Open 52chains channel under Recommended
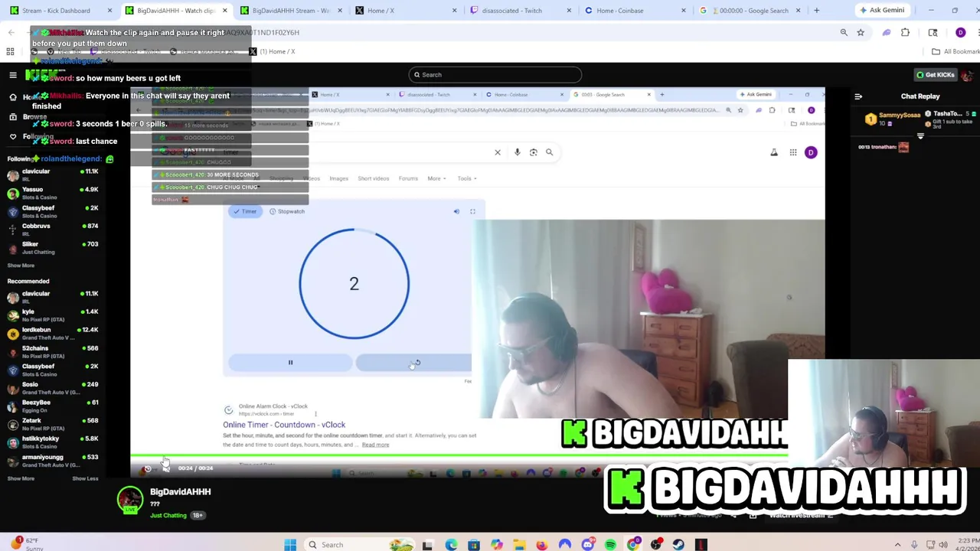The width and height of the screenshot is (980, 551). coord(53,352)
